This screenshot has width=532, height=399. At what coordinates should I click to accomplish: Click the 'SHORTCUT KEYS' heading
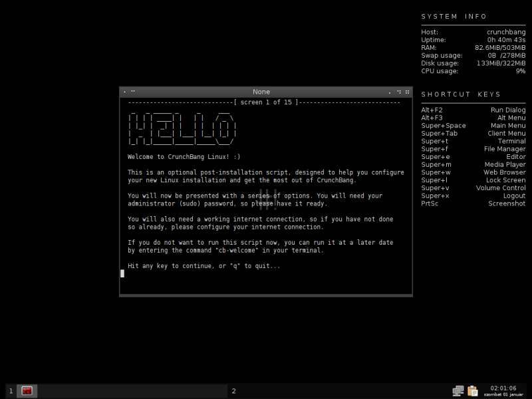(x=461, y=94)
